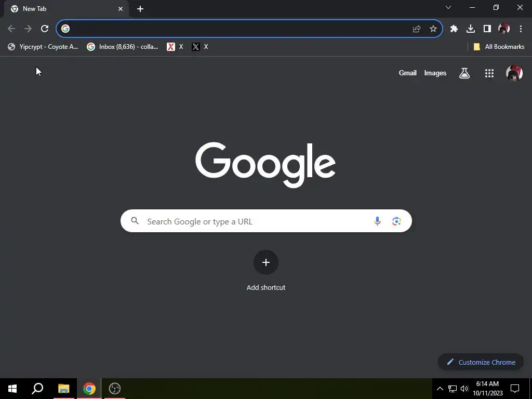Open the tab search chevron
The image size is (532, 399).
[x=448, y=7]
